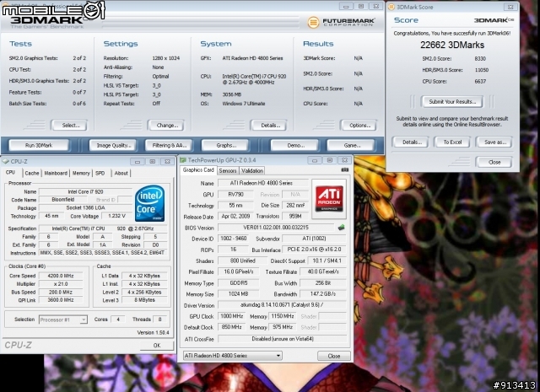Click the Release Date Apr 02, 2009 field
This screenshot has width=540, height=392.
[235, 216]
